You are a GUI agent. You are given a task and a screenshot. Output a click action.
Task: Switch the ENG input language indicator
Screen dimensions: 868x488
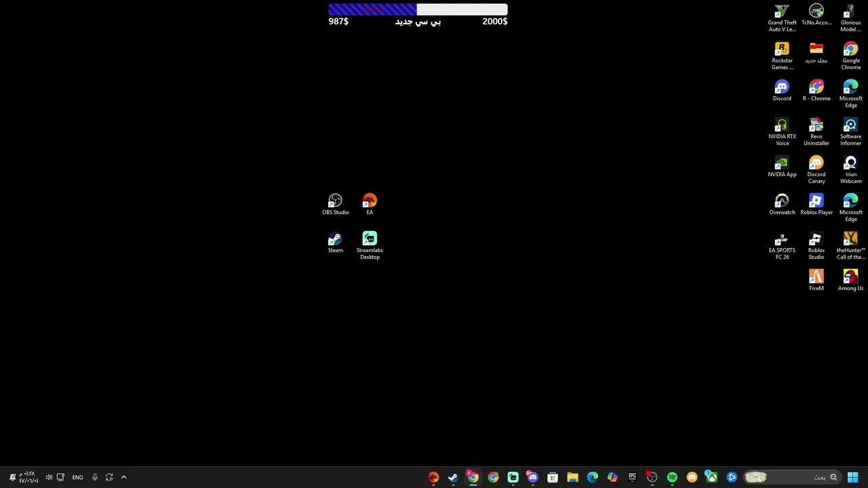pos(78,477)
